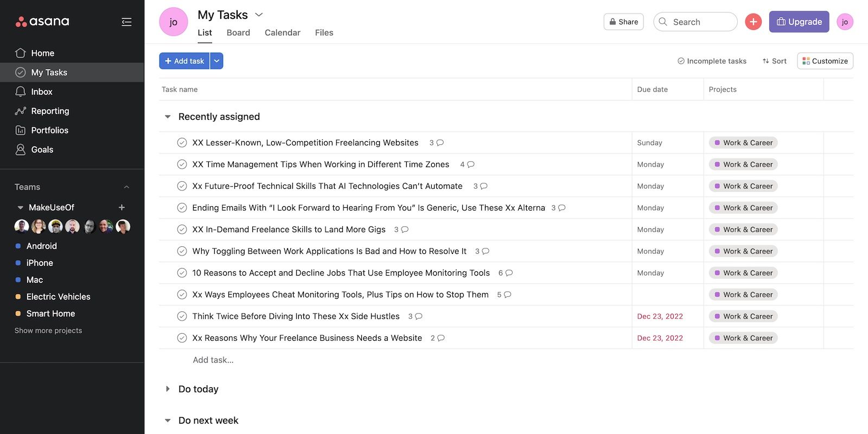Add a project with MakeUseOf plus icon
This screenshot has height=434, width=868.
coord(122,207)
